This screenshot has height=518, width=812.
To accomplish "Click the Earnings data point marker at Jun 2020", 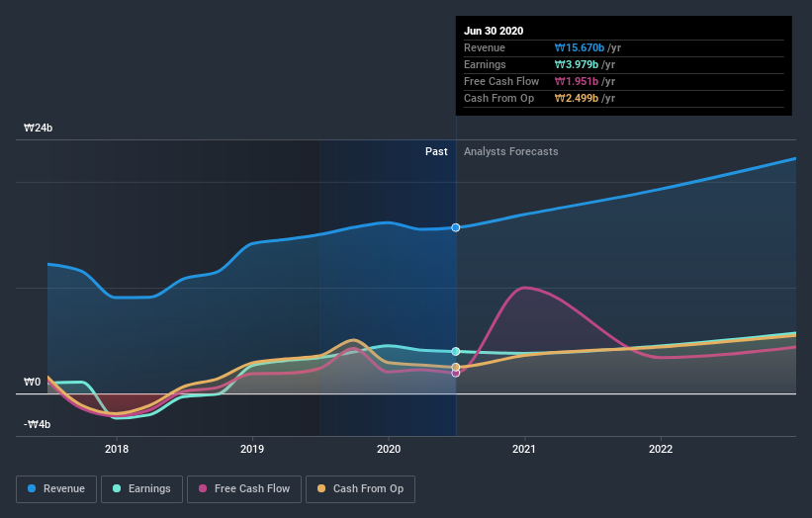I will pos(456,351).
